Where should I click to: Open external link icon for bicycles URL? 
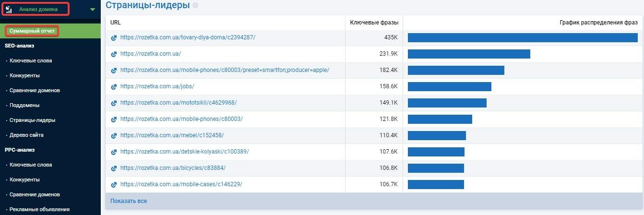pyautogui.click(x=114, y=168)
